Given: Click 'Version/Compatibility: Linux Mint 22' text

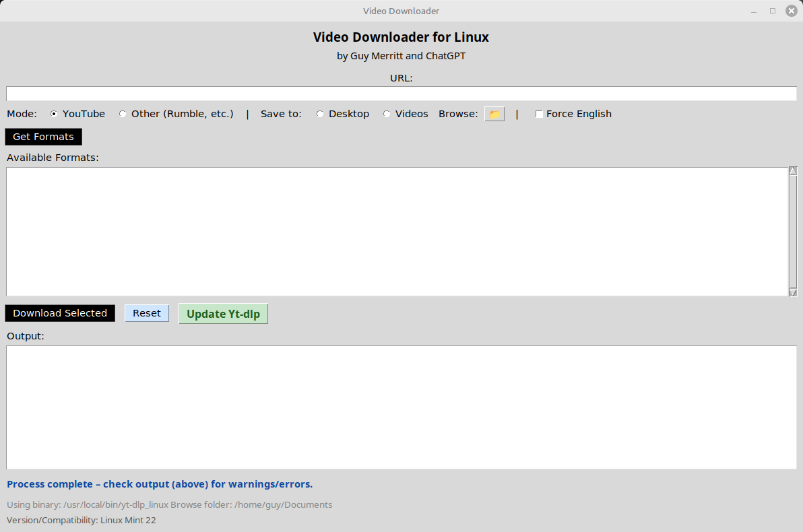Looking at the screenshot, I should pos(82,521).
